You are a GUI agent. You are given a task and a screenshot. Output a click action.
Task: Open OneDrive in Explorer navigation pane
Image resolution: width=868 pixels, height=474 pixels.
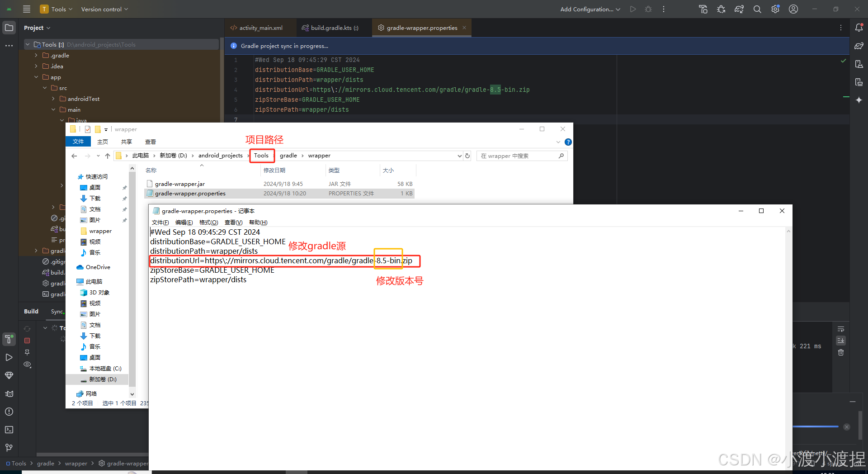point(98,267)
